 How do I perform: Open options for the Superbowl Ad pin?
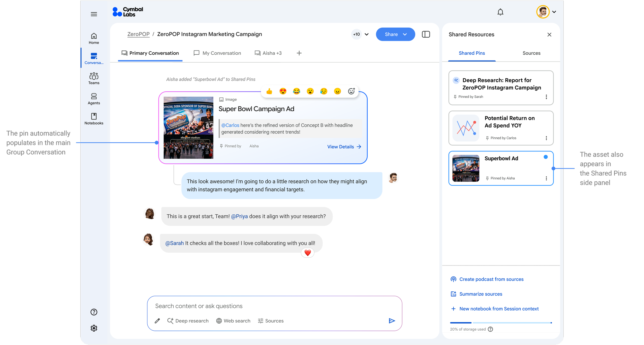tap(546, 178)
